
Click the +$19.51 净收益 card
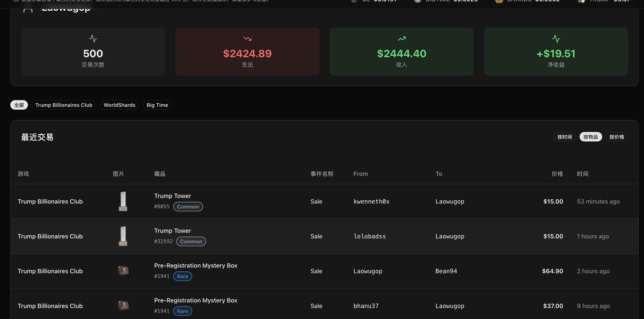tap(556, 52)
